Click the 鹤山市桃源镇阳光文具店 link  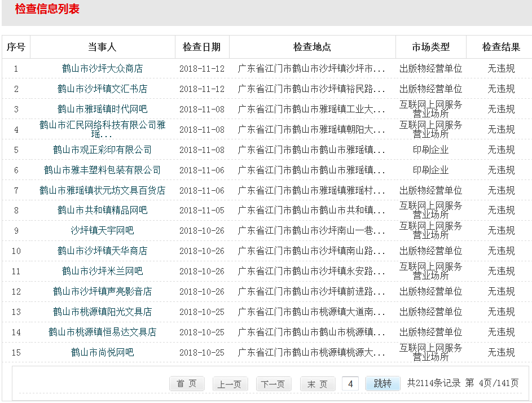[x=102, y=312]
